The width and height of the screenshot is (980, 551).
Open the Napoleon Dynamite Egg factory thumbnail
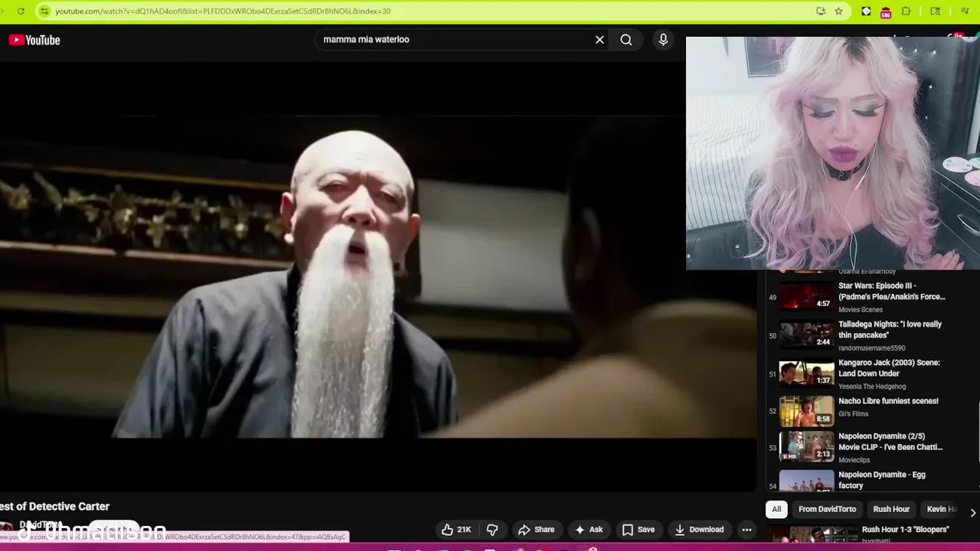pyautogui.click(x=806, y=481)
